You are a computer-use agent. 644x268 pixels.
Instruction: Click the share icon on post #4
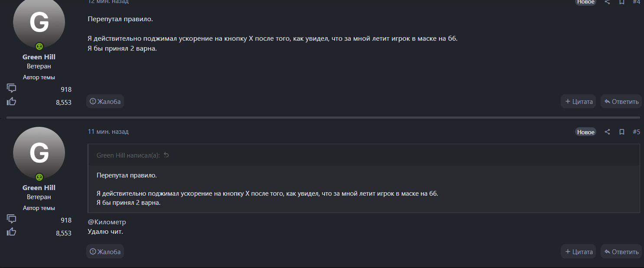608,2
